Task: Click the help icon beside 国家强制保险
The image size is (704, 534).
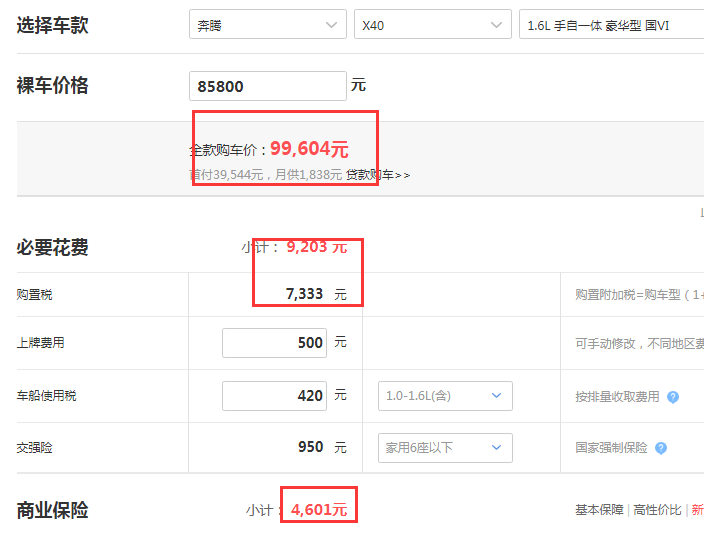Action: (660, 448)
